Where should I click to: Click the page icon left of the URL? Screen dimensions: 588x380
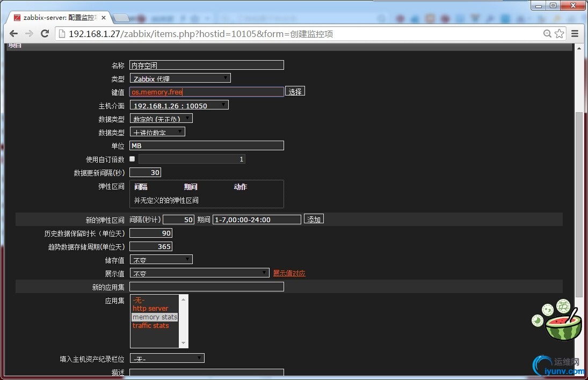click(x=62, y=34)
